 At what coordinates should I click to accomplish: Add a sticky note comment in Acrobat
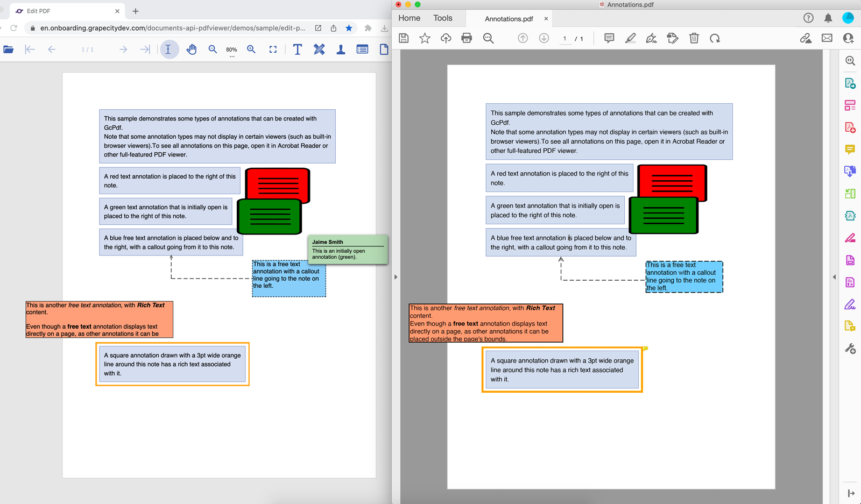click(609, 38)
